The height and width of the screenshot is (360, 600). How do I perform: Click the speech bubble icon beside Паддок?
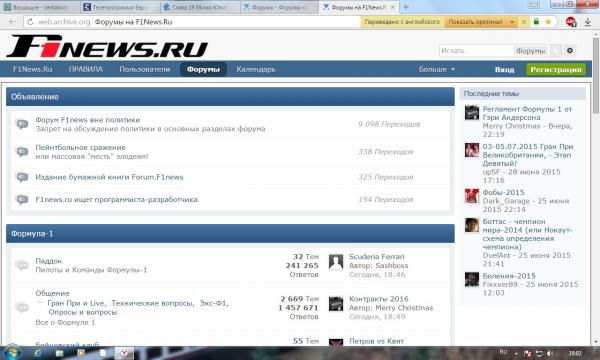tap(22, 265)
